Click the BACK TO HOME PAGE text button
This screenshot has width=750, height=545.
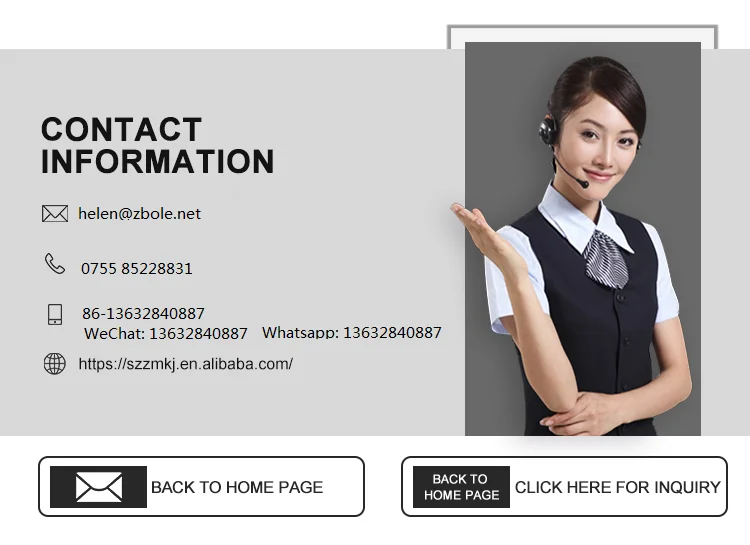click(x=237, y=487)
